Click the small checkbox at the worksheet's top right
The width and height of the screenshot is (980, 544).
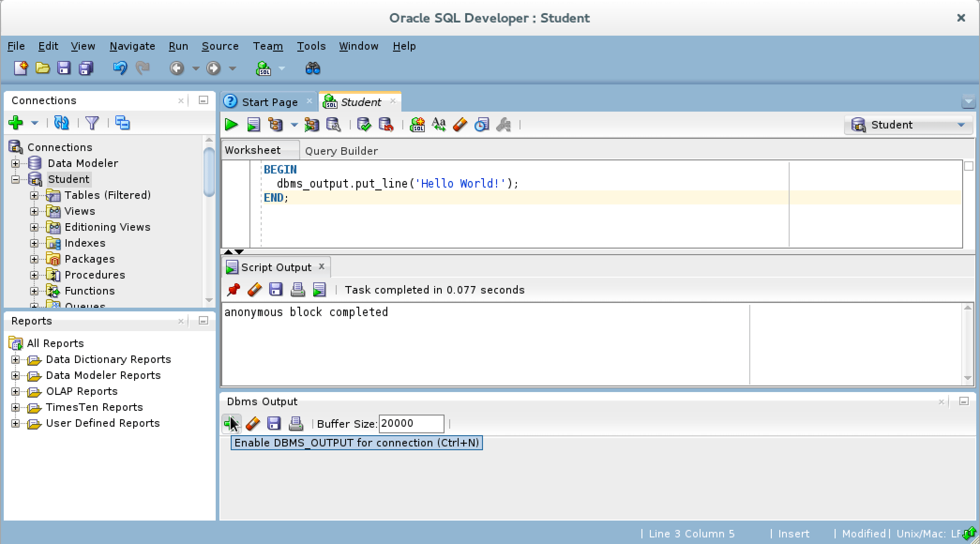(969, 166)
